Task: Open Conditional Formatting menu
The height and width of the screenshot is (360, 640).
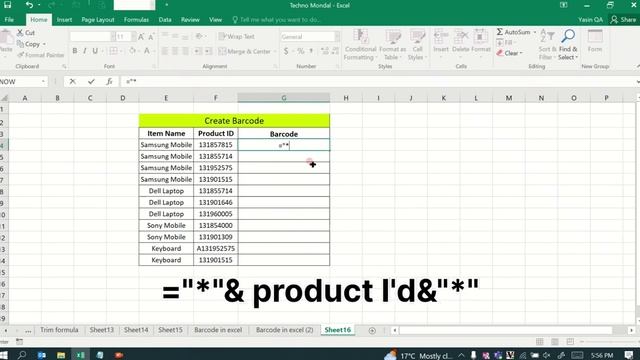Action: (x=360, y=45)
